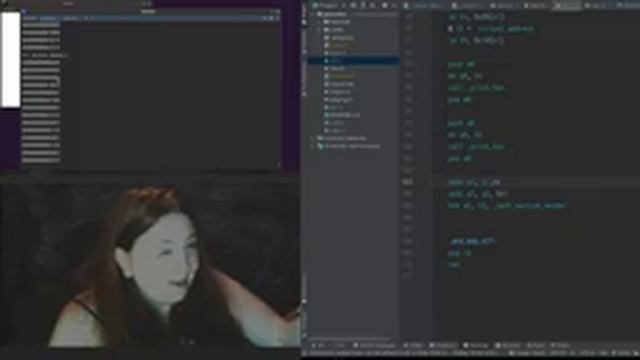640x360 pixels.
Task: Select the External Libraries label in the tree
Action: 345,138
